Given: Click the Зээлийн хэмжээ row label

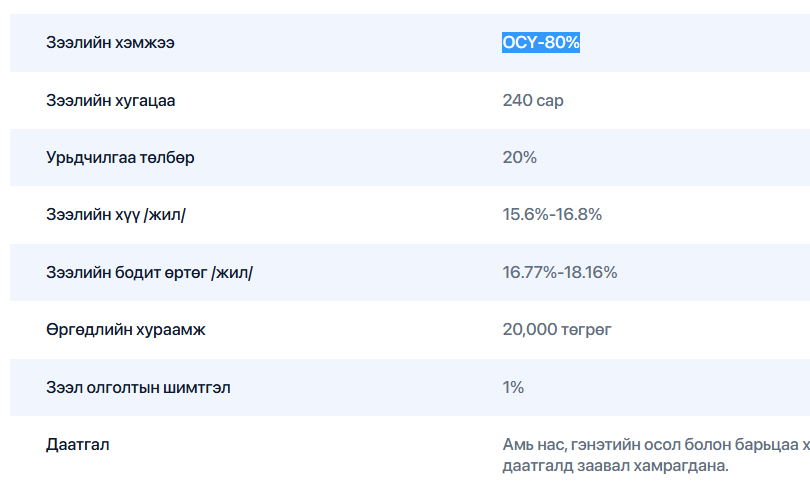Looking at the screenshot, I should point(116,43).
